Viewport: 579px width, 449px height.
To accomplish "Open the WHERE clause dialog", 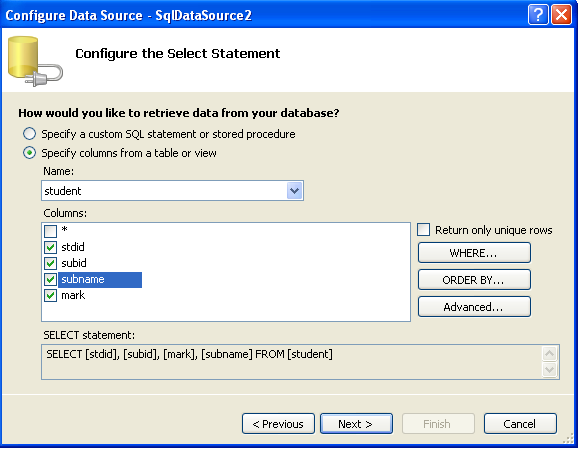I will pos(474,253).
